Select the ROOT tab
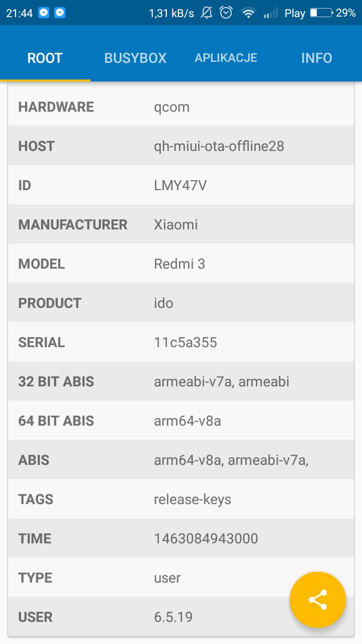Screen dimensions: 362x644 point(45,58)
